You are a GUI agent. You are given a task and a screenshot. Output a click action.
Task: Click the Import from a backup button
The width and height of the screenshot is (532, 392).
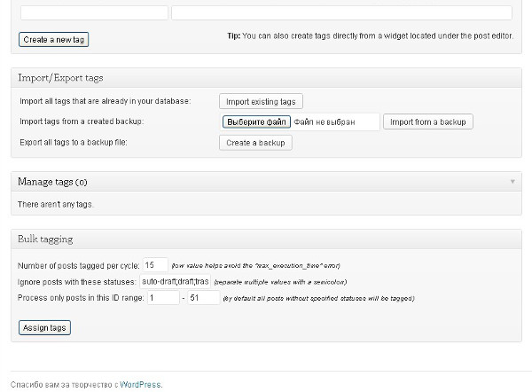point(427,122)
